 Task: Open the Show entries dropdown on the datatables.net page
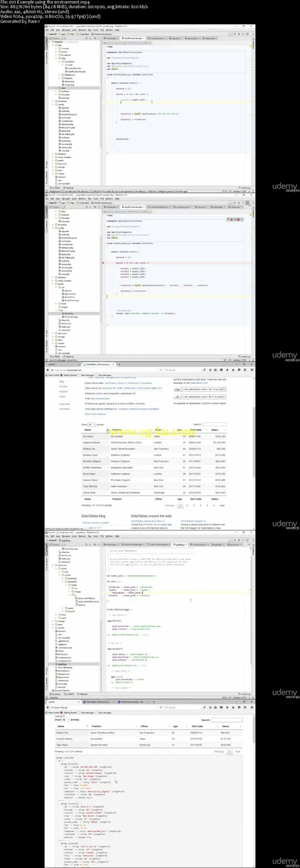(91, 424)
